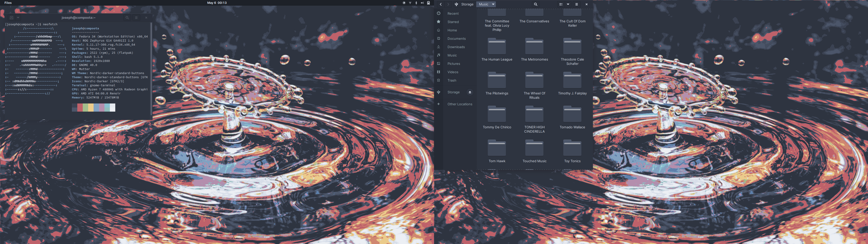Click the night light icon in top bar
Screen dimensions: 868x244
(x=404, y=3)
